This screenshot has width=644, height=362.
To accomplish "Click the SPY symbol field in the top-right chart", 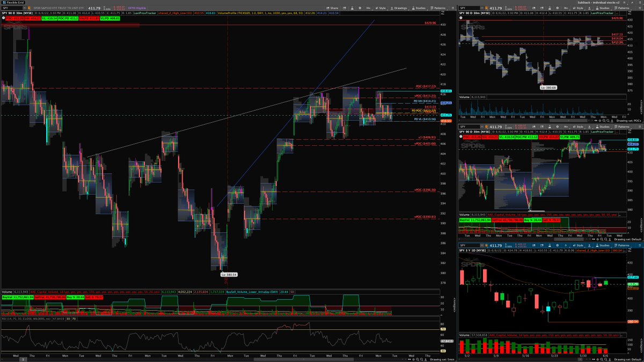I will coord(469,8).
